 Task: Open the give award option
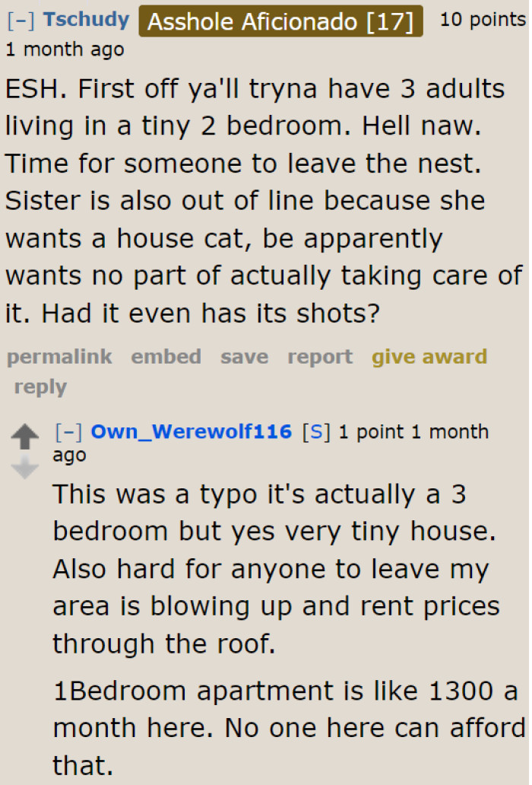(x=429, y=357)
